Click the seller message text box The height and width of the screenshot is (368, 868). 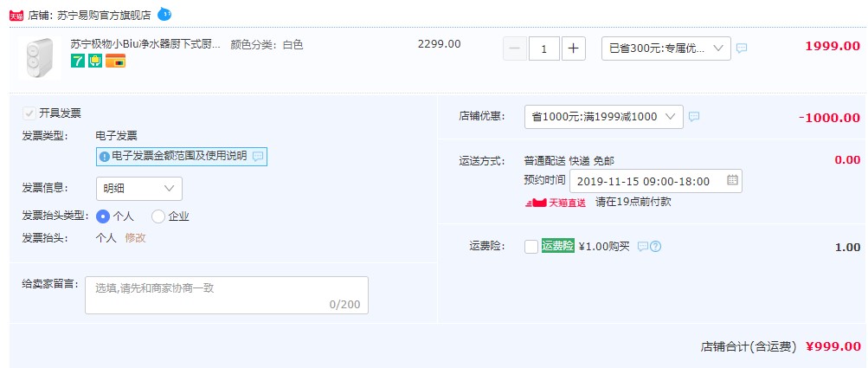(x=227, y=295)
